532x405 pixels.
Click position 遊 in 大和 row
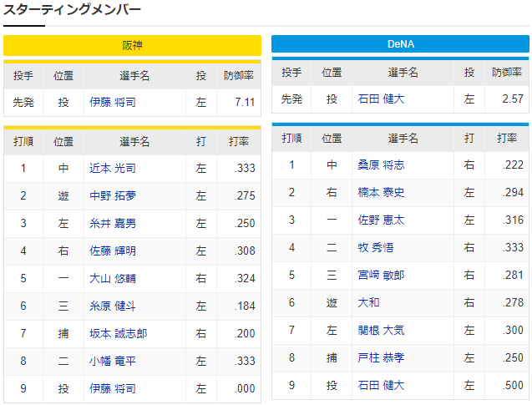(x=332, y=302)
